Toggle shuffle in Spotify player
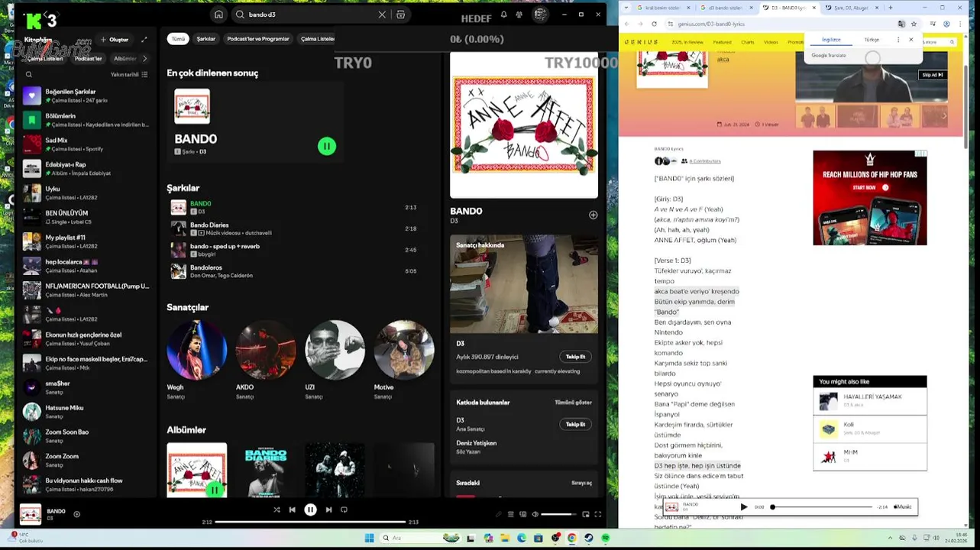This screenshot has width=980, height=550. [277, 510]
